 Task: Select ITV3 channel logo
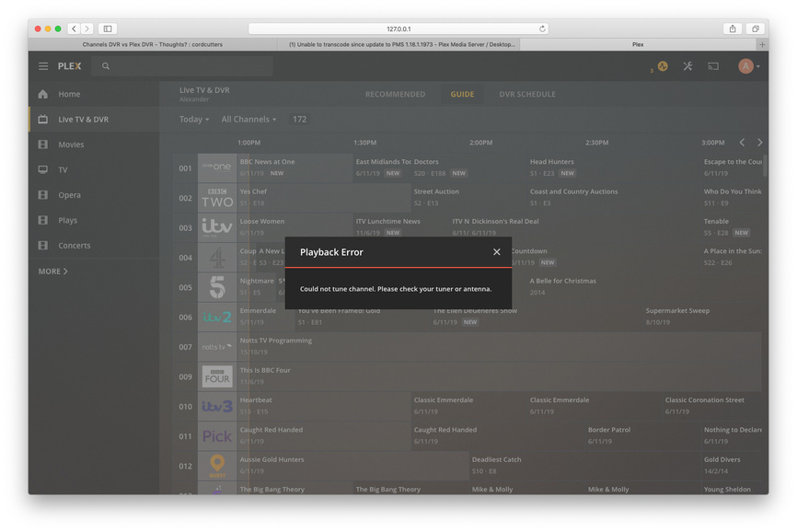coord(217,406)
